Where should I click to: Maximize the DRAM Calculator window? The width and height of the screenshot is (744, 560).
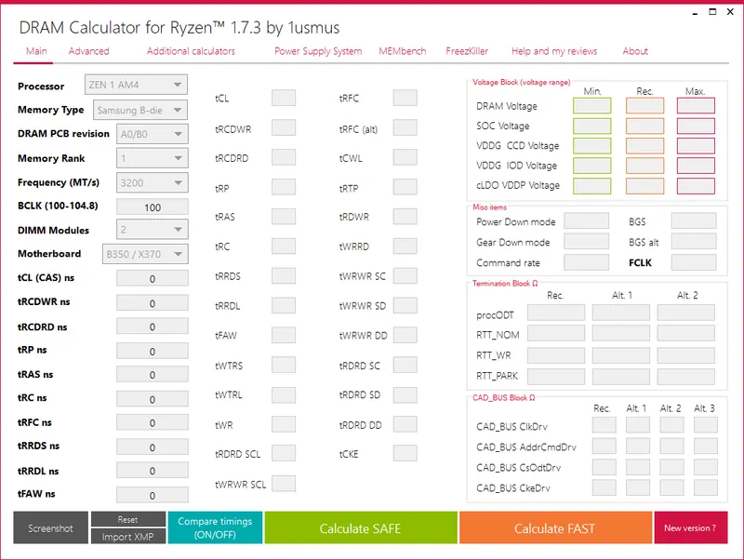712,12
